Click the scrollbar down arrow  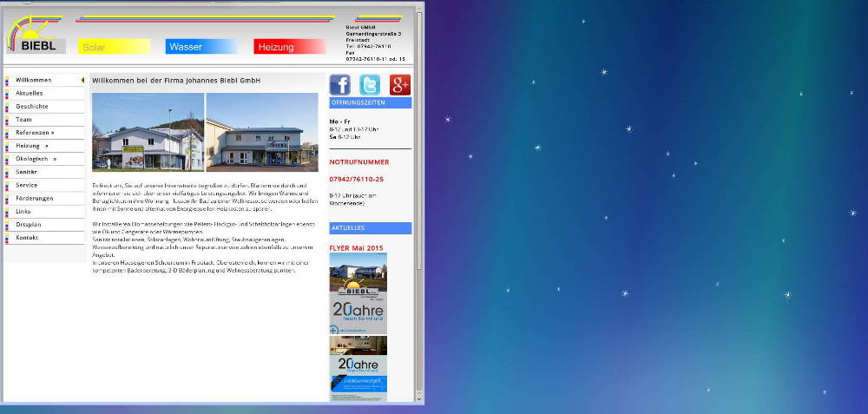tap(419, 398)
